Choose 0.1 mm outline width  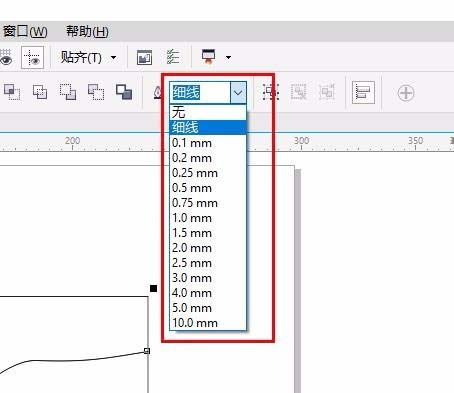[208, 143]
